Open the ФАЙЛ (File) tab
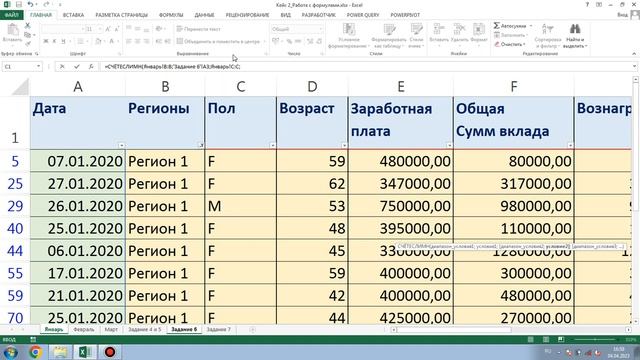The image size is (640, 360). tap(11, 15)
